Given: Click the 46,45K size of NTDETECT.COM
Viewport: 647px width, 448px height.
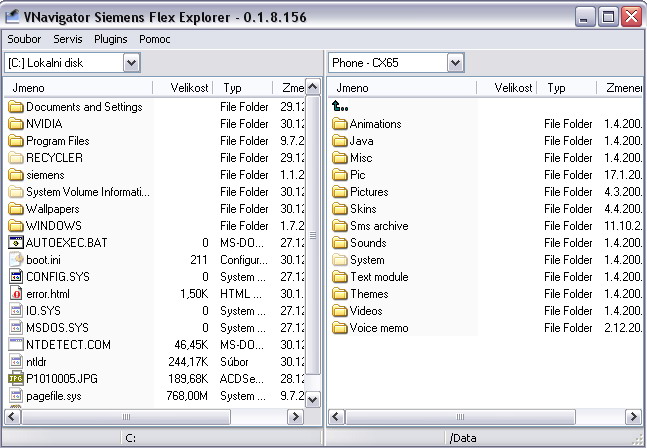Looking at the screenshot, I should click(x=191, y=345).
